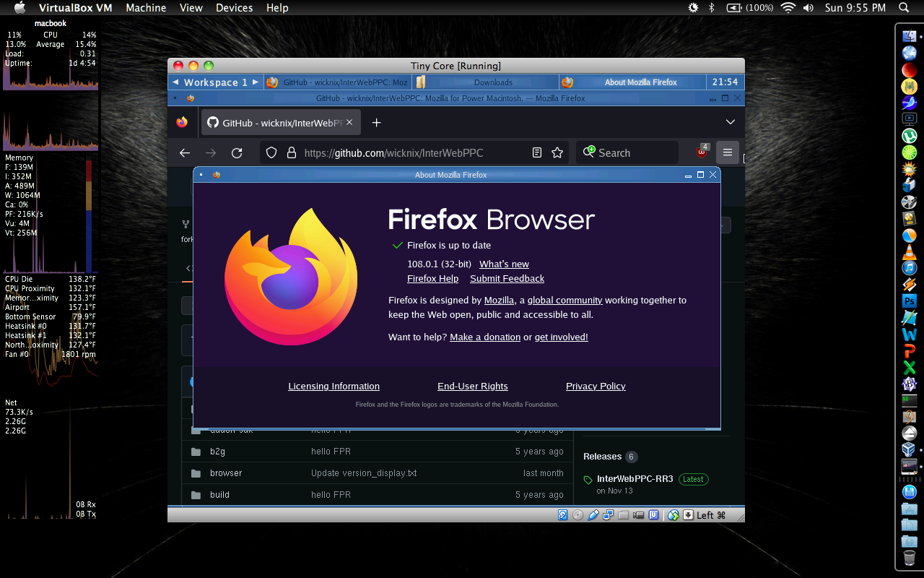Click the tracking protection shield icon
This screenshot has width=924, height=578.
coord(271,153)
